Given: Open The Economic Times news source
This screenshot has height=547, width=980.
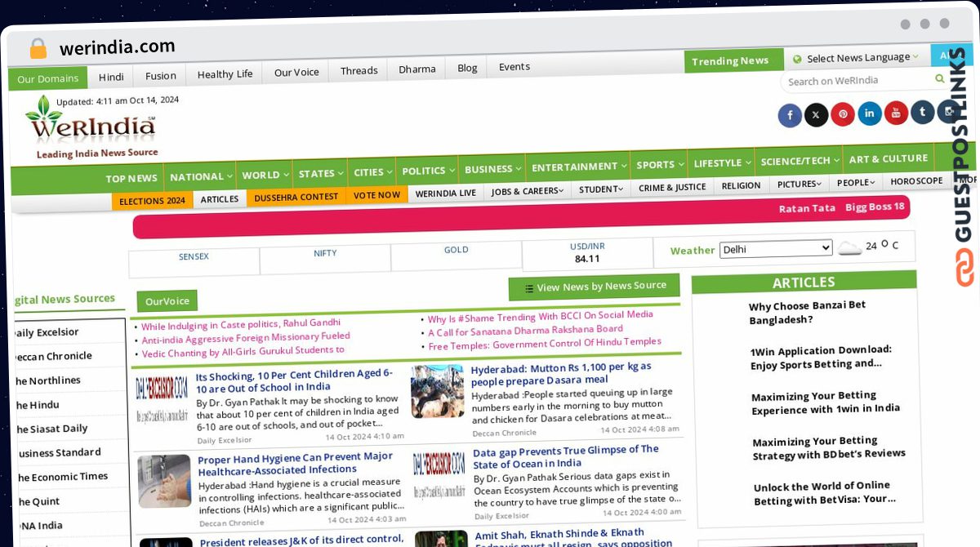Looking at the screenshot, I should point(62,477).
